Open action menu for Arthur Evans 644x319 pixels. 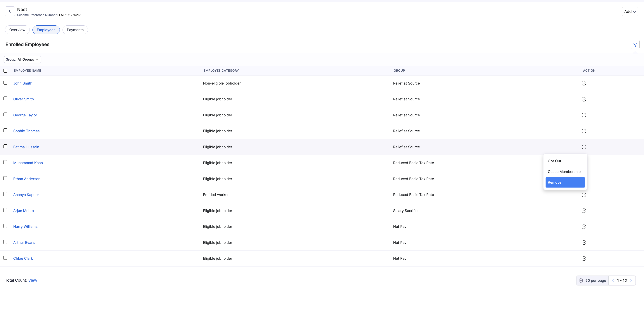click(584, 243)
